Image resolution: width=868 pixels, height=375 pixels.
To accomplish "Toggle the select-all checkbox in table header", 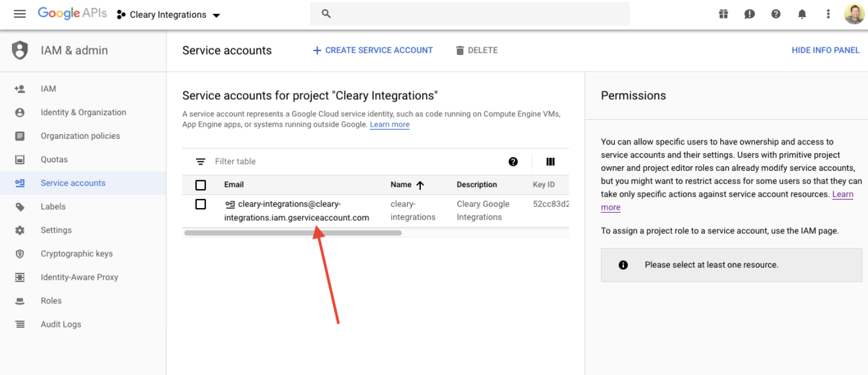I will coord(200,185).
